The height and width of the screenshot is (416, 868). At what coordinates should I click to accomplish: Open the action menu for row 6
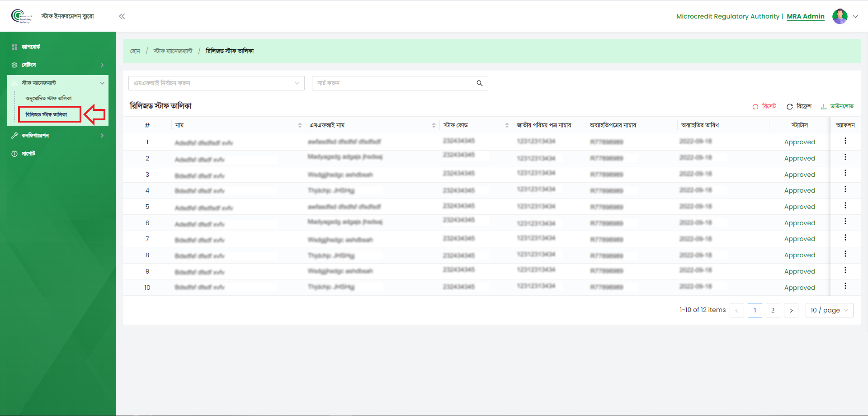coord(845,222)
